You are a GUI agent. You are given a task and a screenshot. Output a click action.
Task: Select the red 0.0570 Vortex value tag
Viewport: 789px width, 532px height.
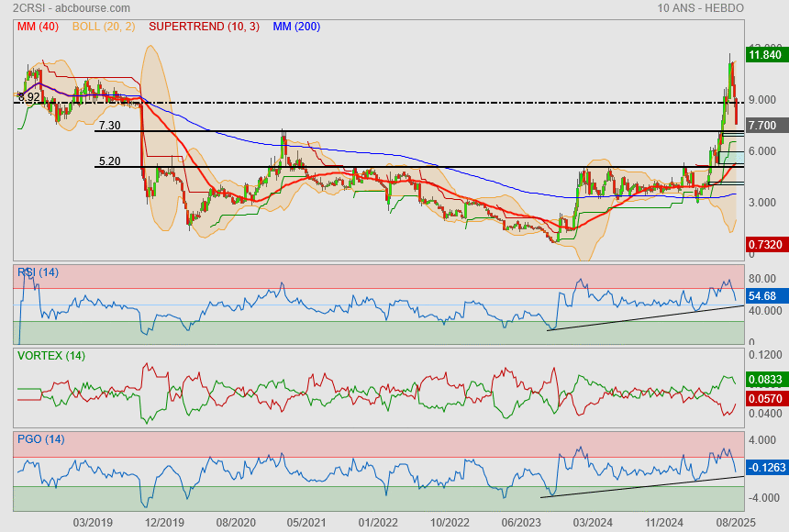764,399
